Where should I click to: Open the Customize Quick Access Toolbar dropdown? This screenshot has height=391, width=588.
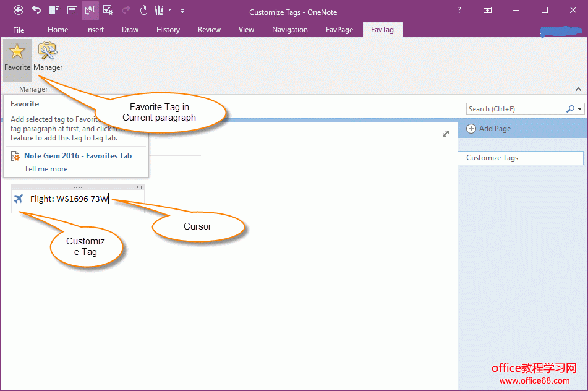pos(182,11)
